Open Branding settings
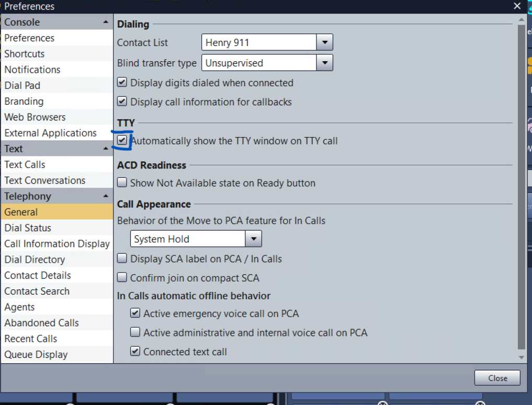 pos(57,101)
